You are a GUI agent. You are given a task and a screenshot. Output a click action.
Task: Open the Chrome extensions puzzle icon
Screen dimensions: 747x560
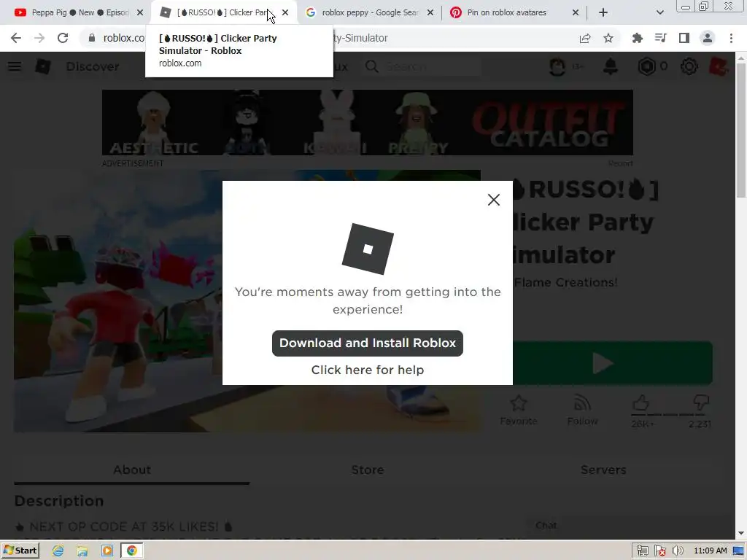click(637, 38)
